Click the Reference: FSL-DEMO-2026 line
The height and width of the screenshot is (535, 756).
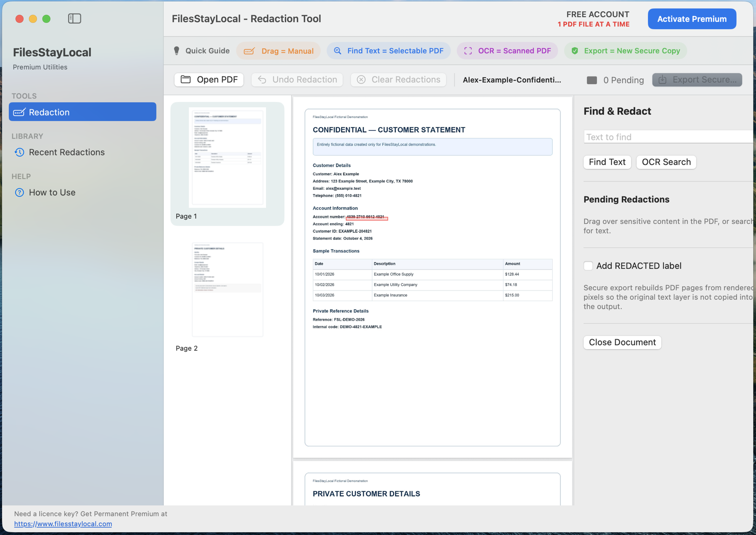coord(339,320)
